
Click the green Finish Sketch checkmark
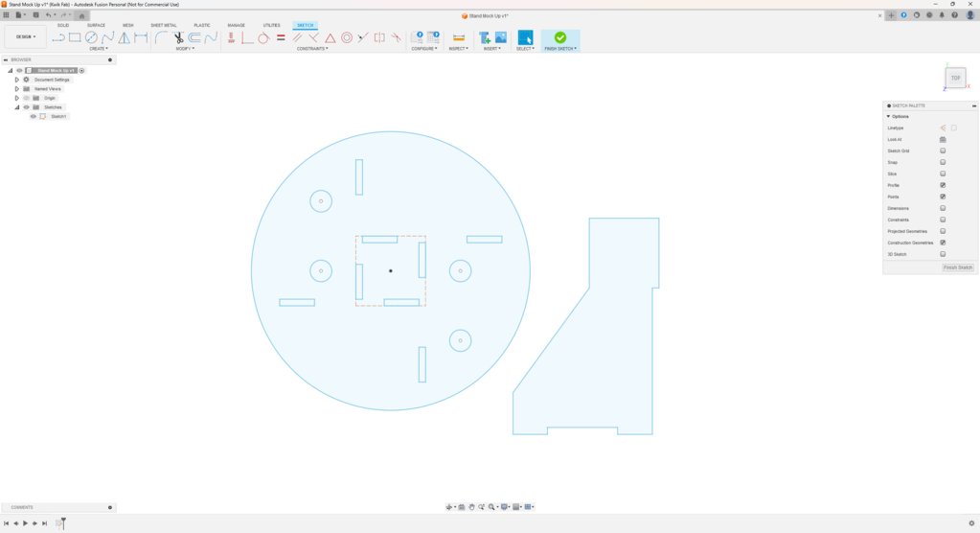[x=560, y=37]
